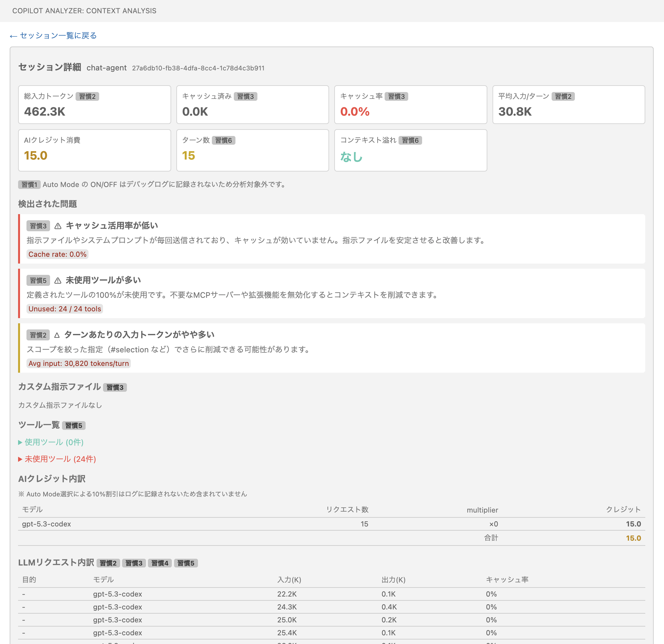The width and height of the screenshot is (664, 644).
Task: Click the multiplier column header
Action: pyautogui.click(x=482, y=510)
